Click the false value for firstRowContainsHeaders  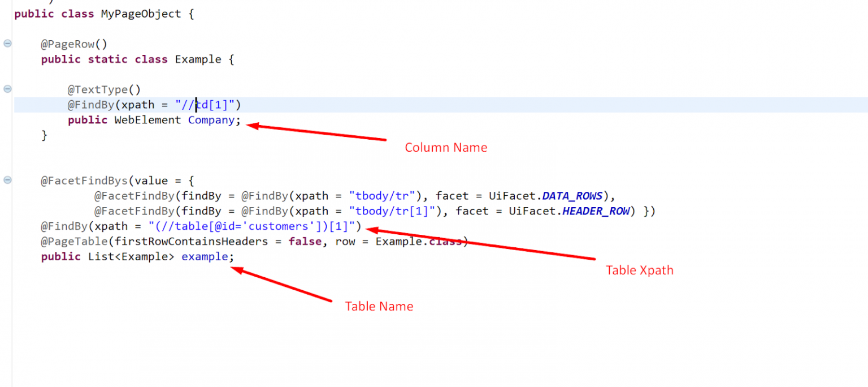coord(305,241)
